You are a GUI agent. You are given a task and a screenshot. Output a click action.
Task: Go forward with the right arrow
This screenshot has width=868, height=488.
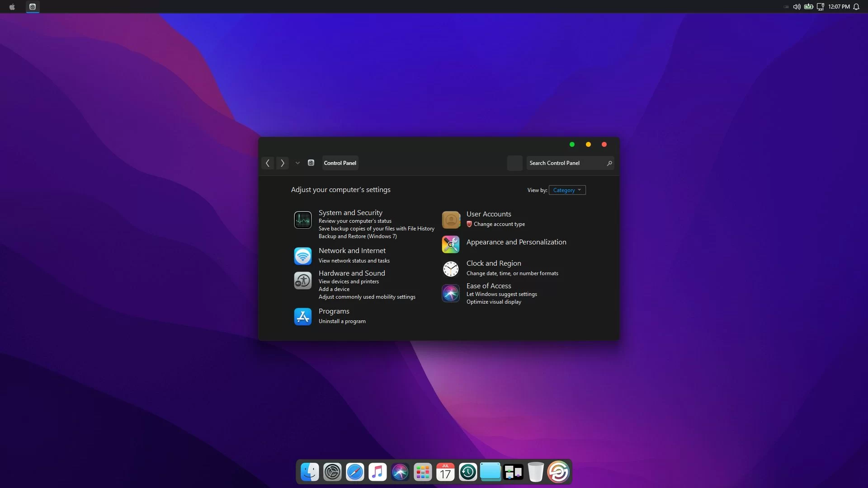[283, 163]
